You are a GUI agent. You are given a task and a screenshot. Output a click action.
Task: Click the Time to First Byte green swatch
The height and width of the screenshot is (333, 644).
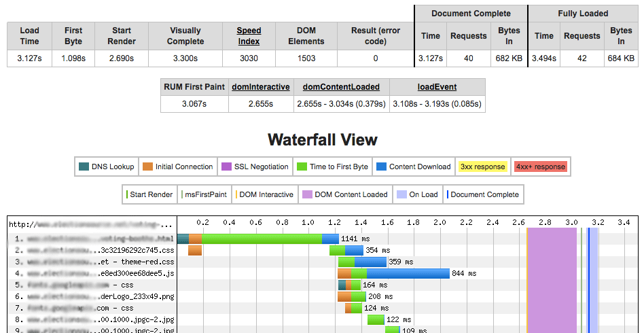point(302,166)
